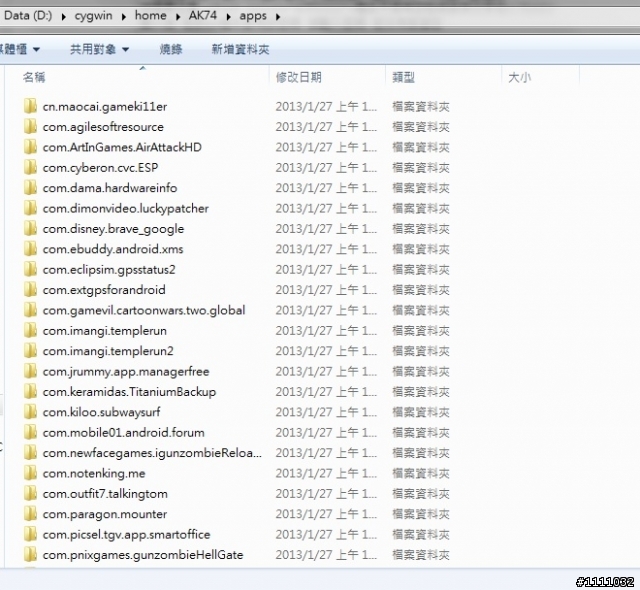Go to cygwin in breadcrumb path

point(93,16)
